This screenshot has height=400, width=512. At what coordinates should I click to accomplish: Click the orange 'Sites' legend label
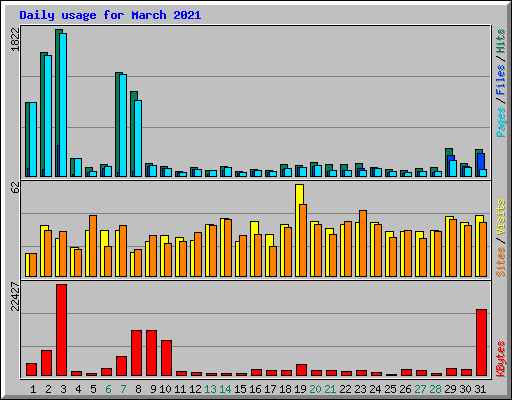coord(501,262)
